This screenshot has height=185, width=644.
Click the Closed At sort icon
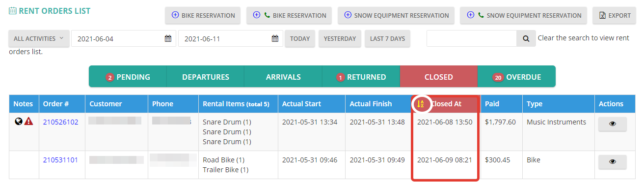(420, 104)
